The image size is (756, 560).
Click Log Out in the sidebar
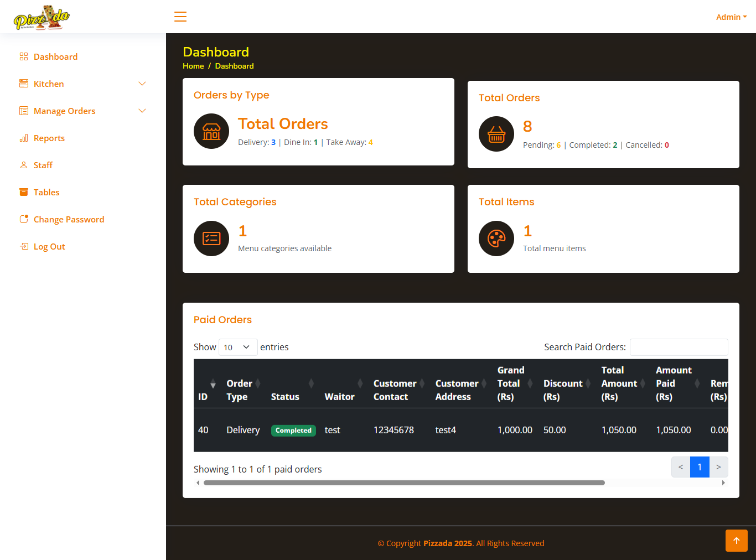(49, 247)
